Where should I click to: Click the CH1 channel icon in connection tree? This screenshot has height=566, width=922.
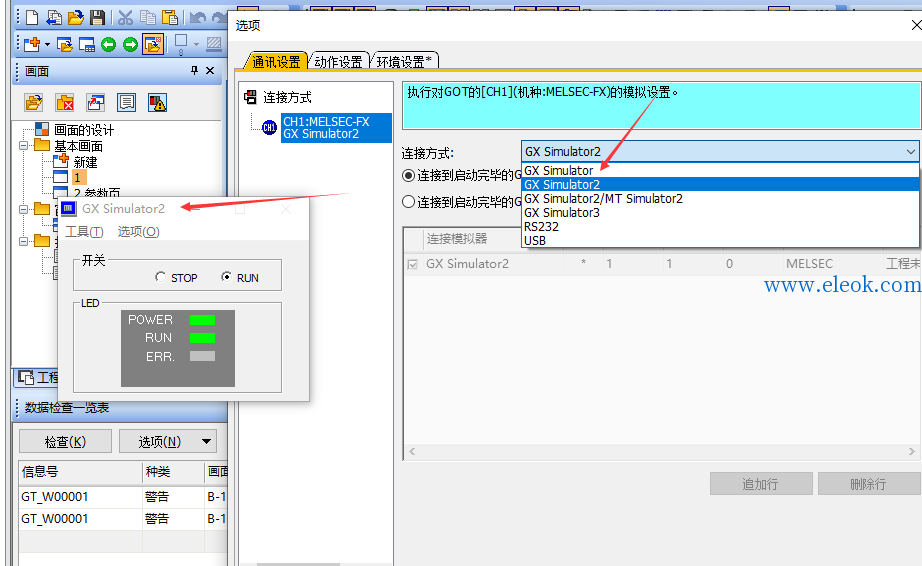[269, 128]
